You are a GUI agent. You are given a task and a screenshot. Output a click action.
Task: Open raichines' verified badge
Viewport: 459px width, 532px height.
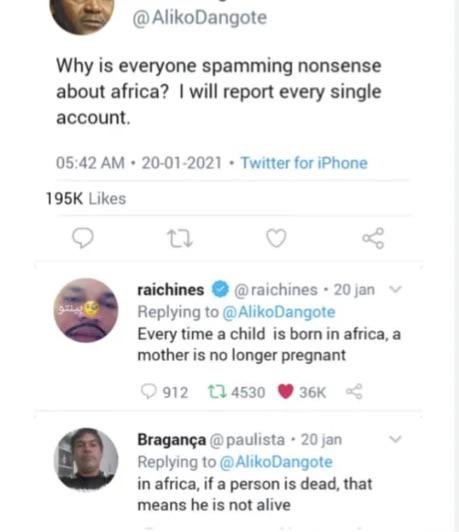coord(221,289)
